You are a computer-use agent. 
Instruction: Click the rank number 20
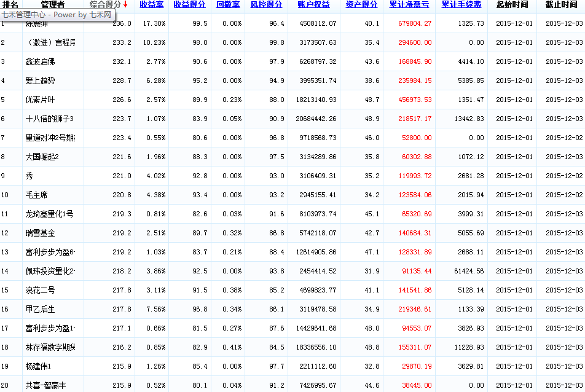(x=4, y=385)
